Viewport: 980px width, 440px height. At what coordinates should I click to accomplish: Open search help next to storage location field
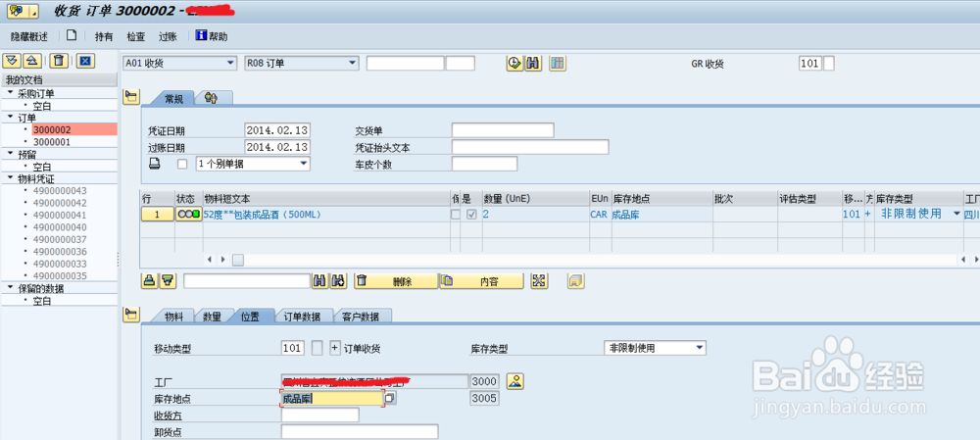[390, 398]
